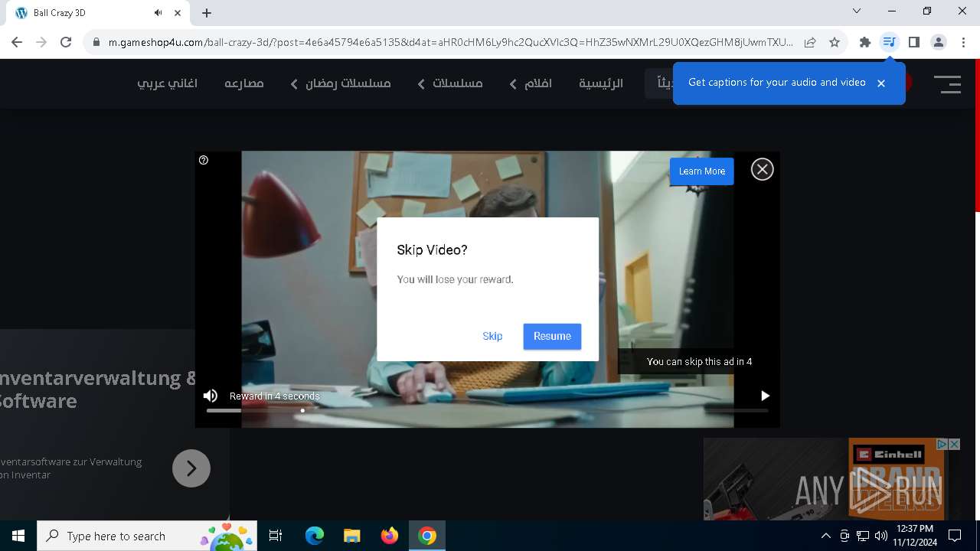This screenshot has height=551, width=980.
Task: Open مسلسلات رمضان menu item
Action: pos(348,83)
